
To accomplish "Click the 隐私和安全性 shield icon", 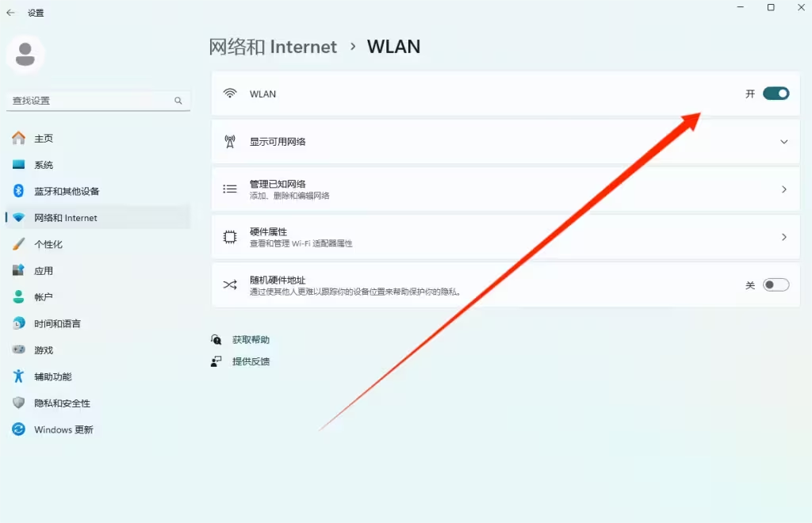I will pos(19,403).
